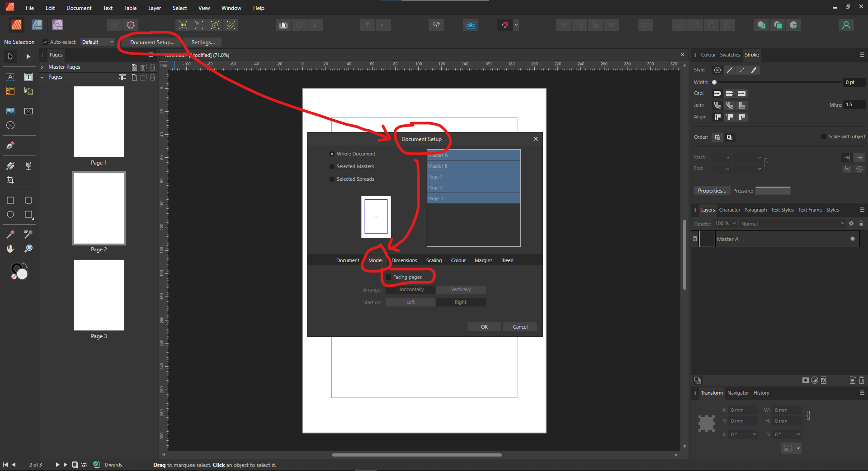Open the Document menu
Screen dimensions: 868x471
[79, 8]
